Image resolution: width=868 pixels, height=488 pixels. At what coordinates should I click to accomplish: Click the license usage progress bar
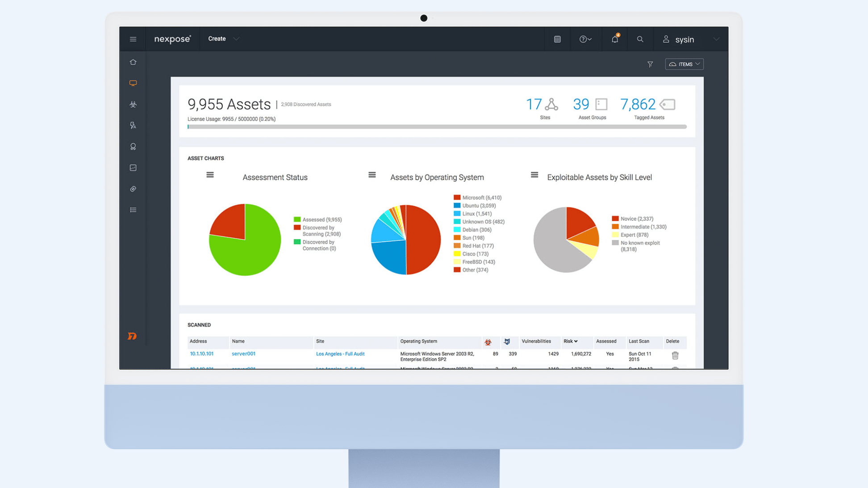tap(437, 127)
